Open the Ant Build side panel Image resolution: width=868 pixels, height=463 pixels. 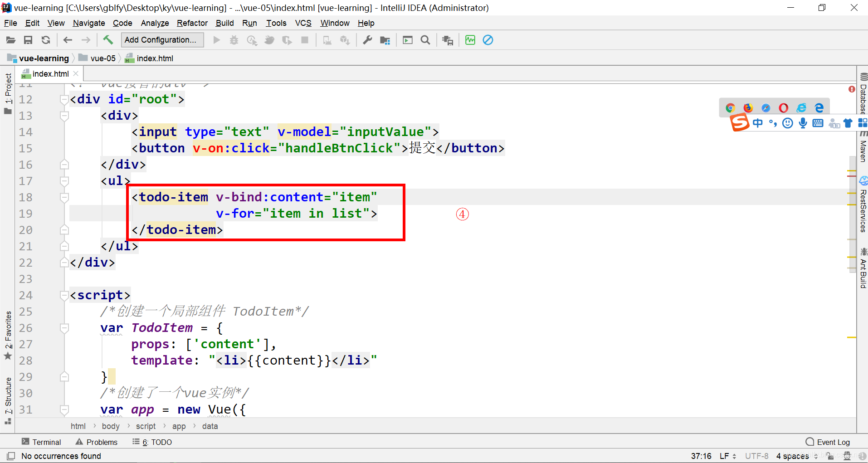point(863,268)
